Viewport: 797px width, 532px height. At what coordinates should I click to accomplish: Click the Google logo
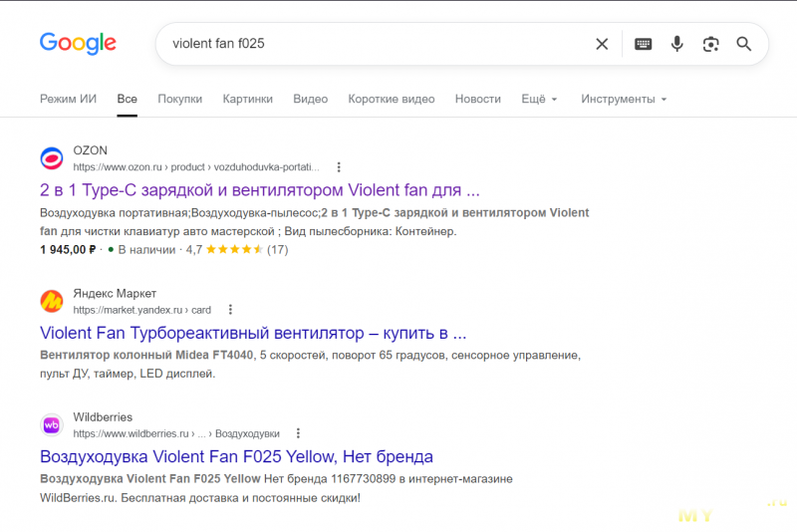tap(78, 43)
